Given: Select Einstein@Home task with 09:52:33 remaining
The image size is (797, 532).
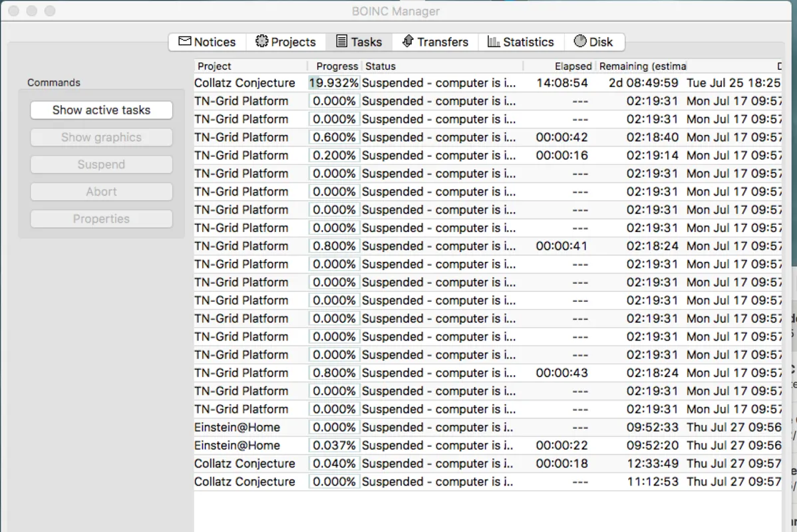Looking at the screenshot, I should (488, 428).
